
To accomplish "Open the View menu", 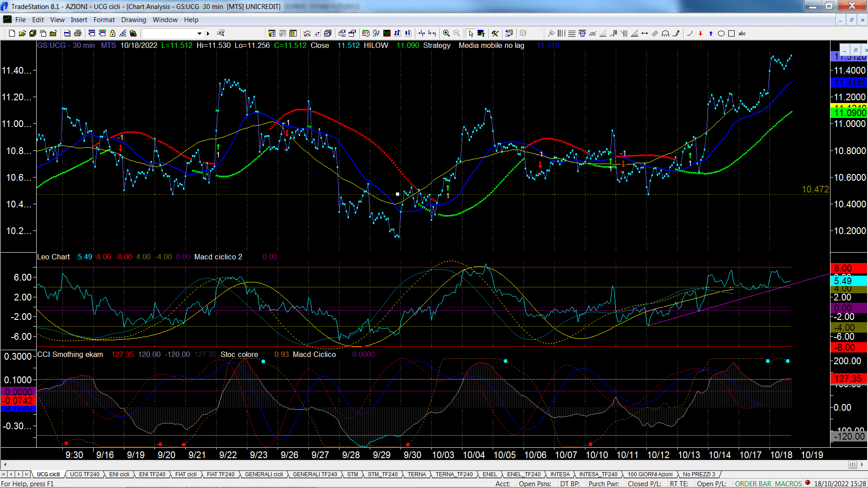I will point(57,20).
